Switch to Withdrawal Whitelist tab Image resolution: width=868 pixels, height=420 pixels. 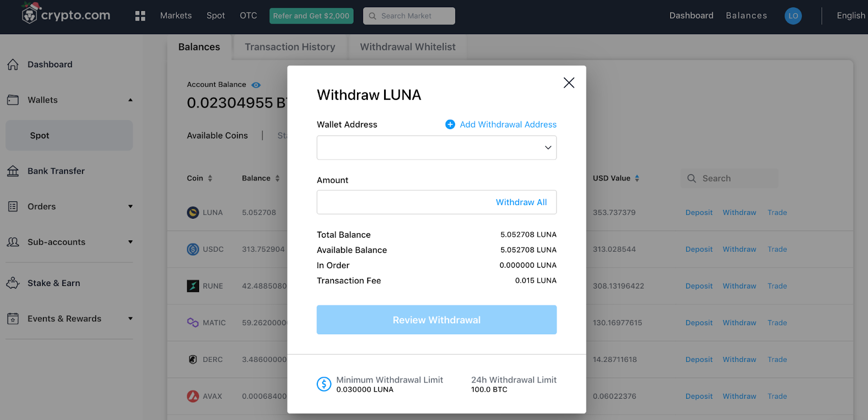(x=408, y=47)
